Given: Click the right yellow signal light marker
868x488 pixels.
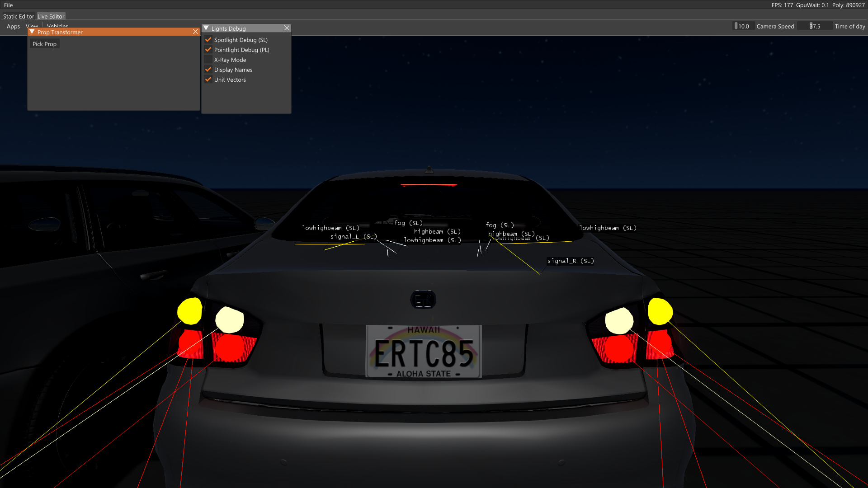Looking at the screenshot, I should (660, 311).
